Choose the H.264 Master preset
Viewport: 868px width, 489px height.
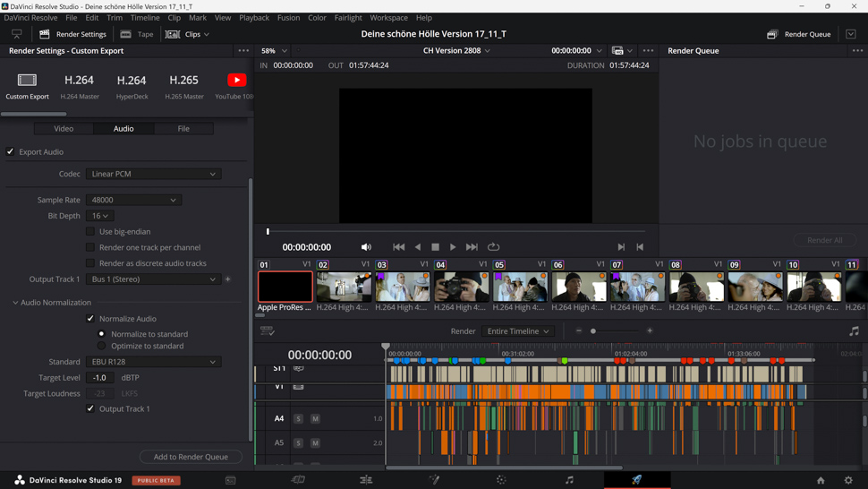(79, 86)
